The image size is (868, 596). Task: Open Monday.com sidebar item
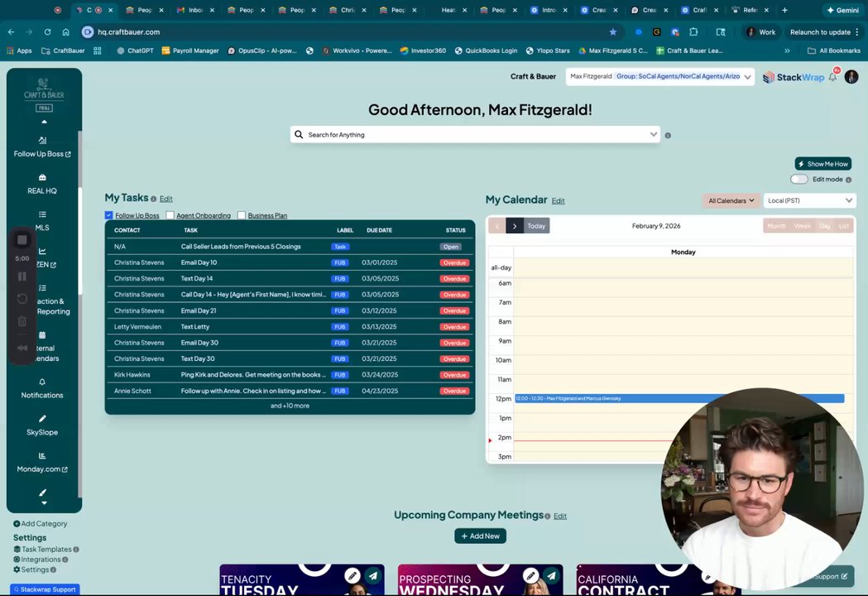point(42,463)
